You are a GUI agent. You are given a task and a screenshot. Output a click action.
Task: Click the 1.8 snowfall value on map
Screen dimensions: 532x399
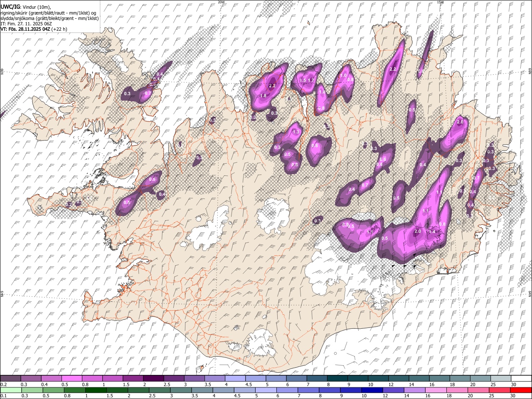click(x=263, y=96)
